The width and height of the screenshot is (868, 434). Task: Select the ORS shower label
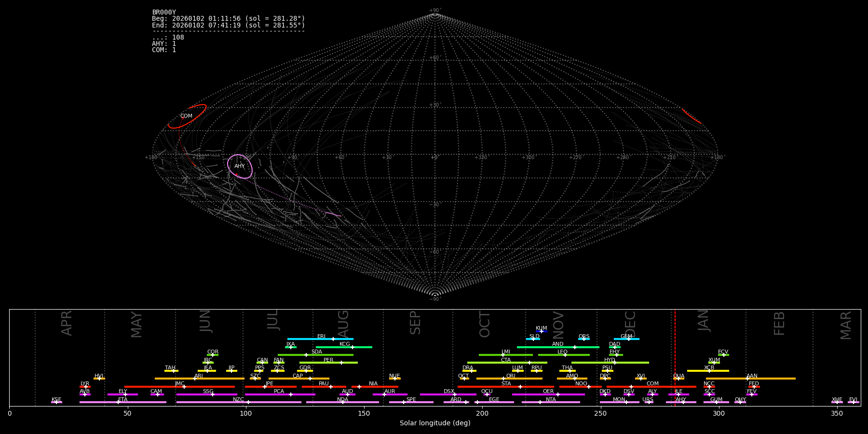click(584, 337)
